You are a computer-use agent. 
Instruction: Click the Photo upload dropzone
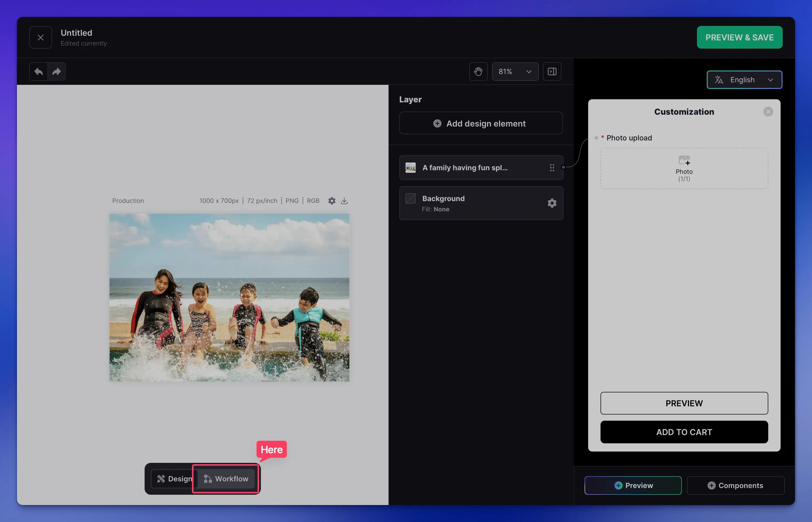(x=684, y=168)
